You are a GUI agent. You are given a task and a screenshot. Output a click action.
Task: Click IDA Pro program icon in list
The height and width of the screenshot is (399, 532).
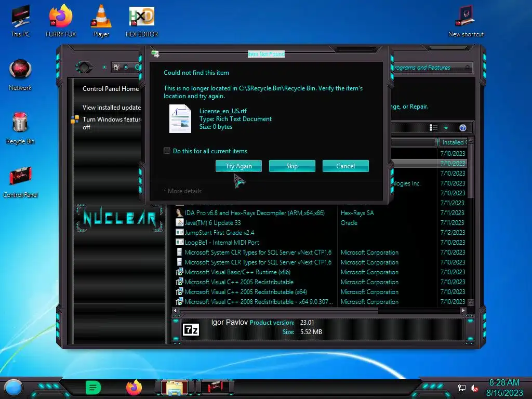point(179,212)
